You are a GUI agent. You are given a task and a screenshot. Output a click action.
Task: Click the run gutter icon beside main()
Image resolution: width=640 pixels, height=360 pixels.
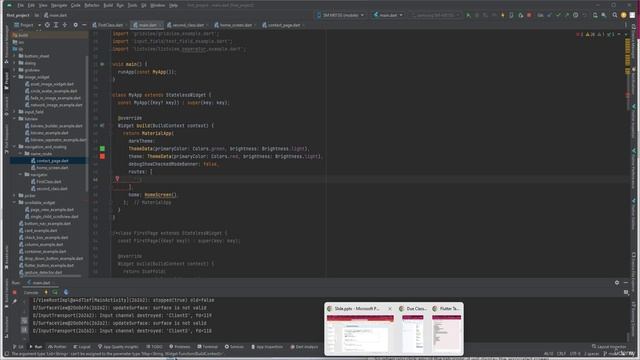click(x=102, y=64)
